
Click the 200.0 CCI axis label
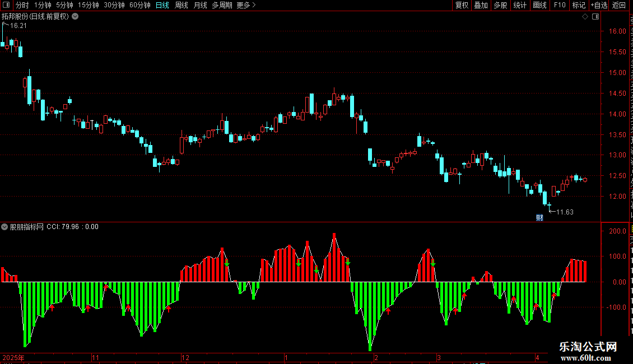point(618,231)
